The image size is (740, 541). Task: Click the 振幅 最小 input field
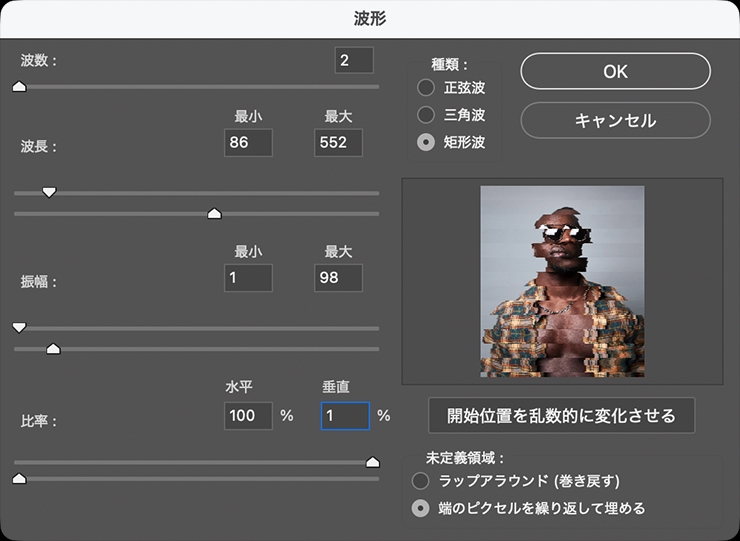249,278
